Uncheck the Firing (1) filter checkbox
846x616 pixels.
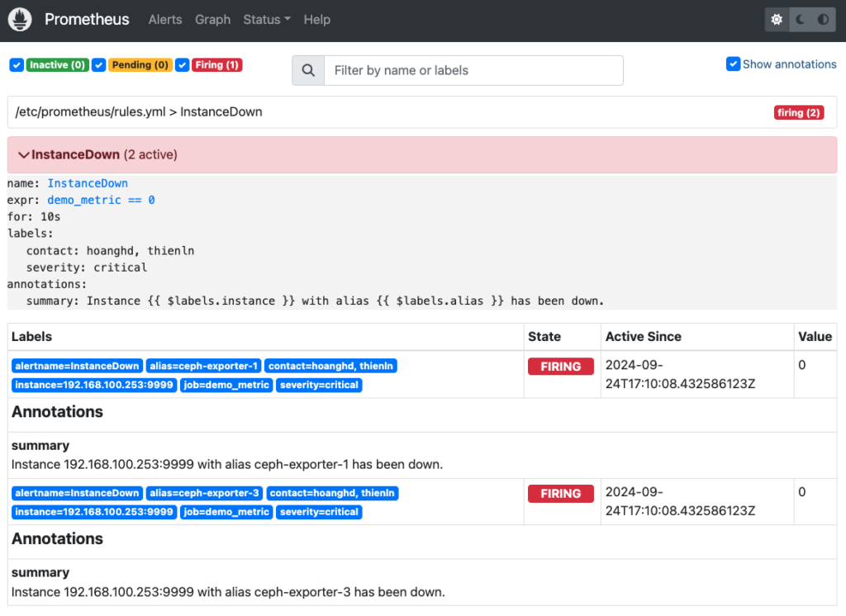pos(183,65)
